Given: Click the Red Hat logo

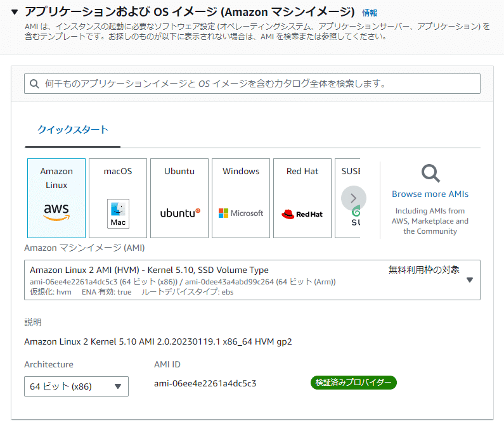Looking at the screenshot, I should pos(302,214).
